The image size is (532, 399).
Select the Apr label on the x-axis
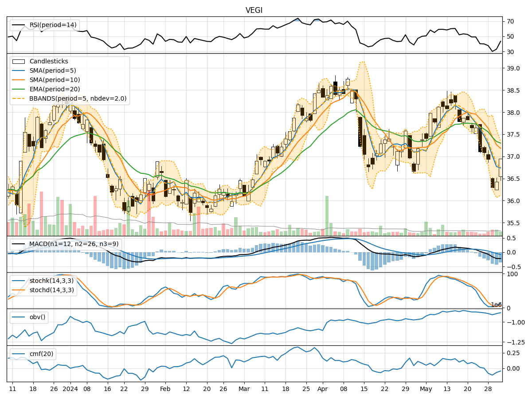coord(323,388)
